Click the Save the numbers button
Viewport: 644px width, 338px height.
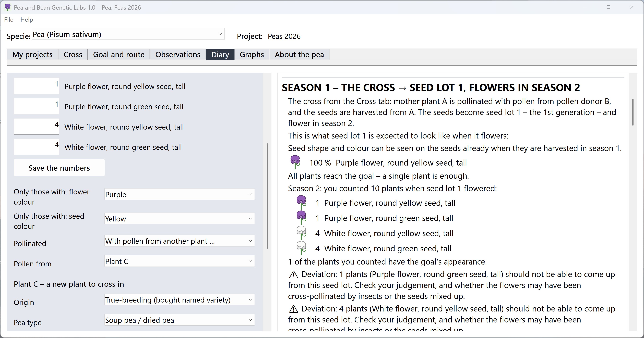coord(59,168)
